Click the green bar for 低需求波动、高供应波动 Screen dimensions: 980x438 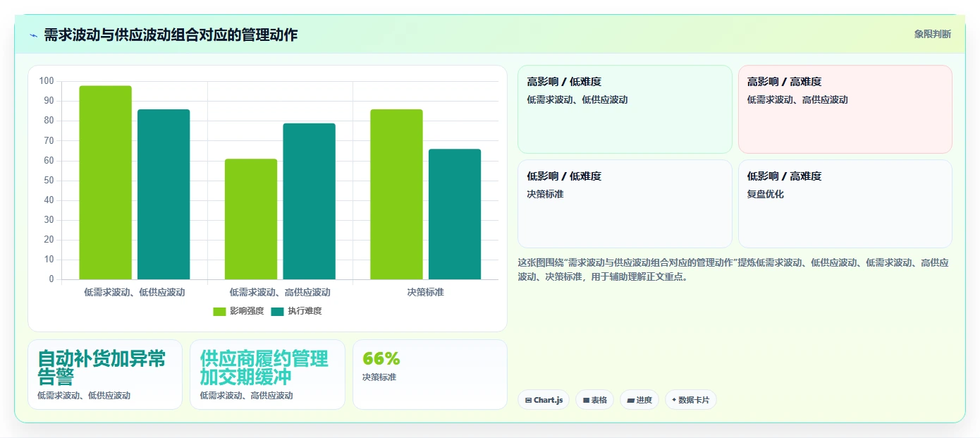(251, 219)
